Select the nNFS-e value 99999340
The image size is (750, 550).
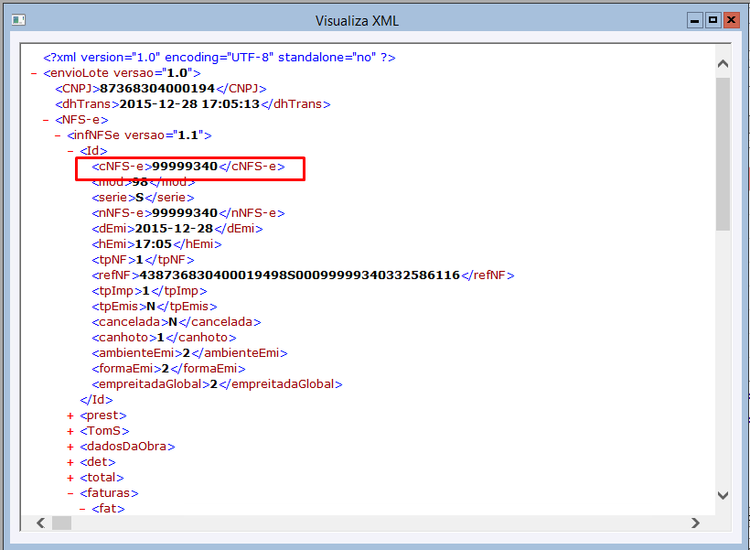pos(185,213)
